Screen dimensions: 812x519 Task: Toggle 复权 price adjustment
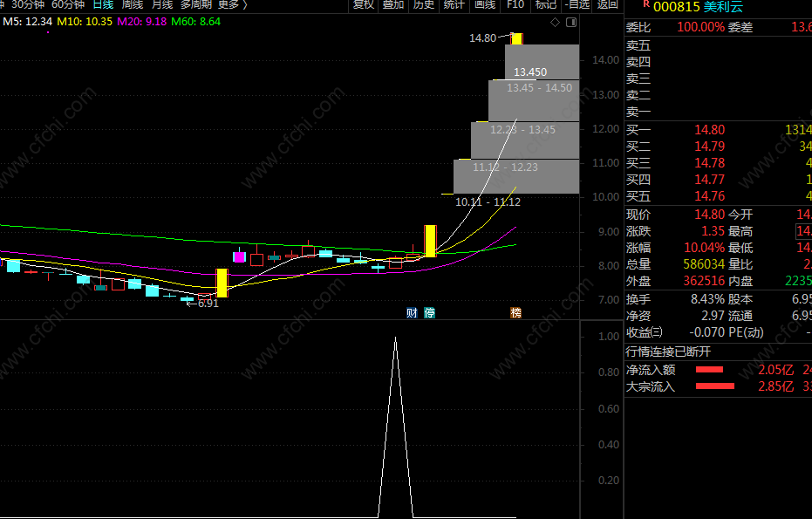click(x=364, y=4)
